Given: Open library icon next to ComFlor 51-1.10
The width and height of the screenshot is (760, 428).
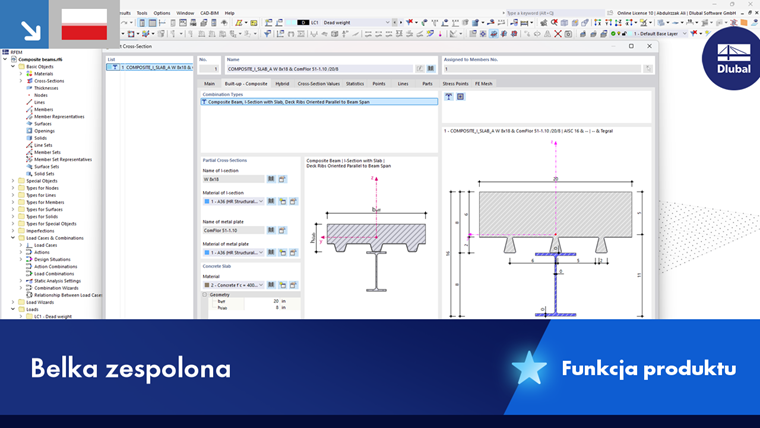Looking at the screenshot, I should pos(271,230).
